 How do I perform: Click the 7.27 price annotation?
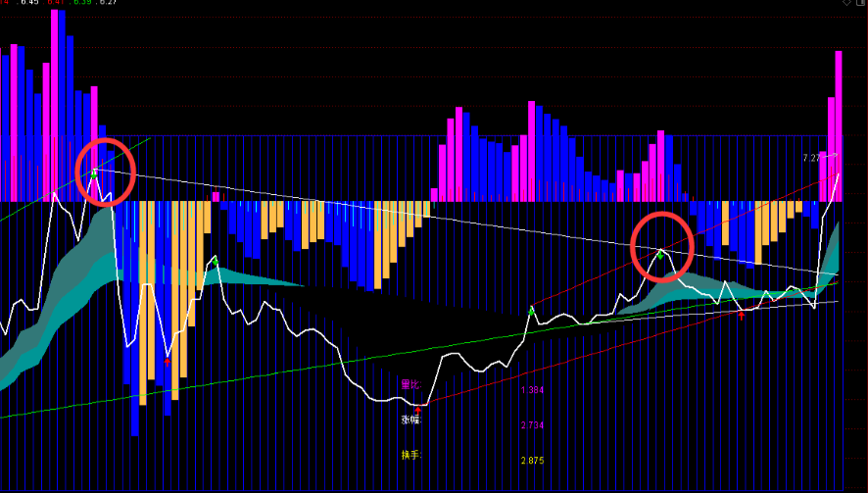811,158
